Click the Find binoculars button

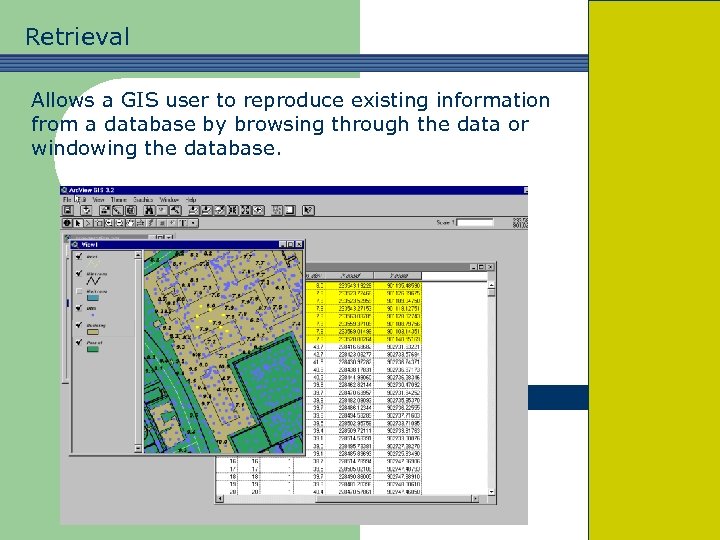click(x=149, y=210)
